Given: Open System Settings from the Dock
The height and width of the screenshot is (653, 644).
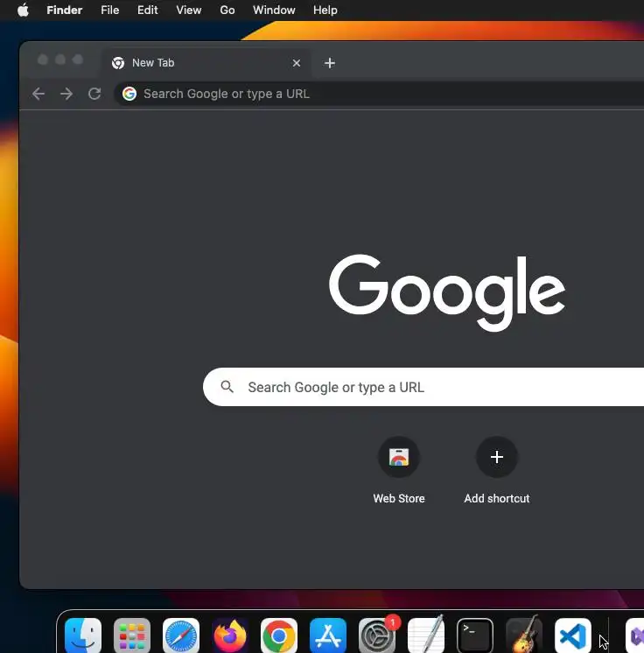Looking at the screenshot, I should (x=377, y=635).
